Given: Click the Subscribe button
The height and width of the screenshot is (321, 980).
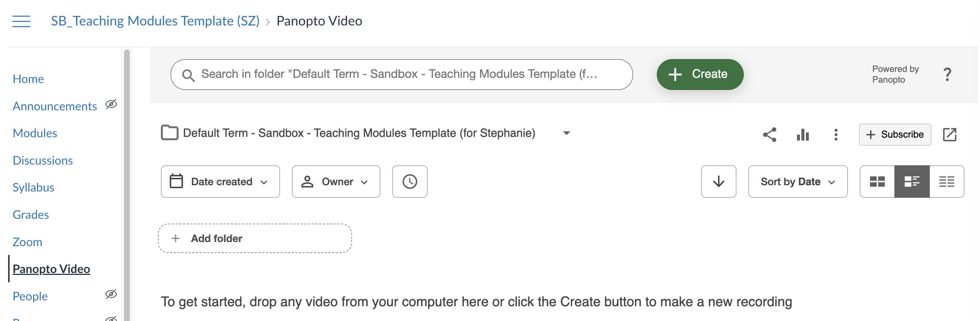Looking at the screenshot, I should (894, 135).
